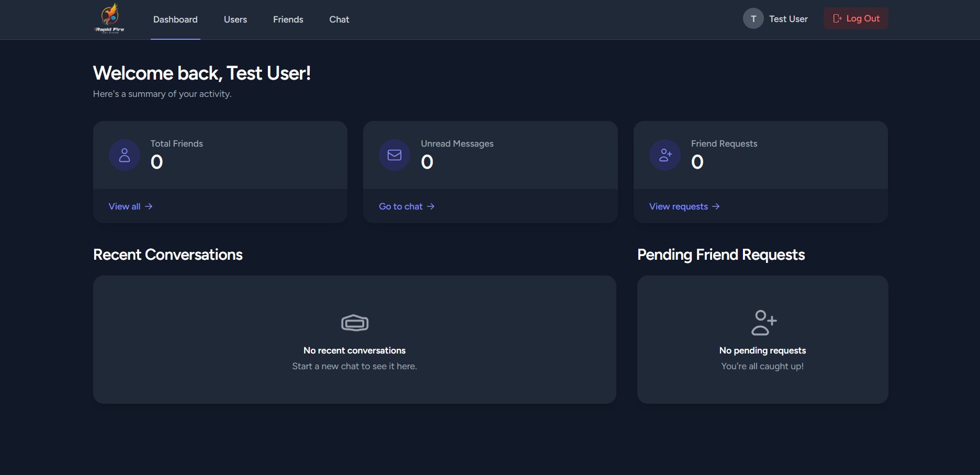The height and width of the screenshot is (475, 980).
Task: Open the View requests link
Action: pos(678,206)
